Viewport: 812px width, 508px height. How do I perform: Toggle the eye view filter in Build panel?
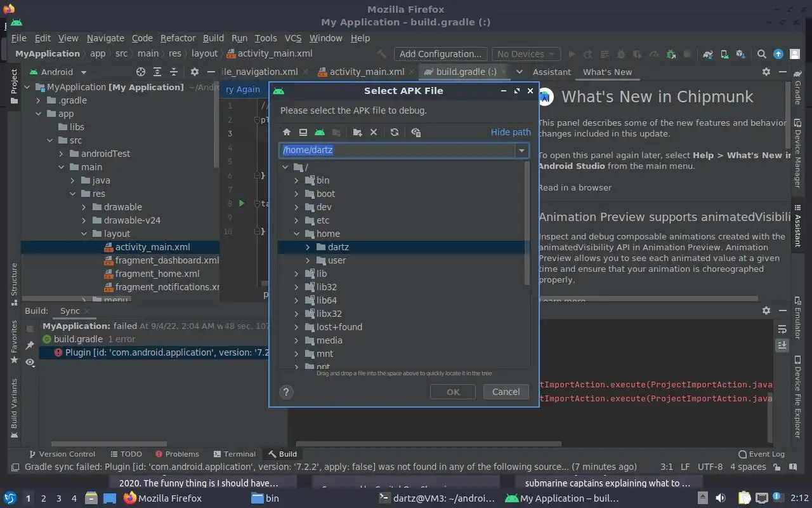[30, 362]
